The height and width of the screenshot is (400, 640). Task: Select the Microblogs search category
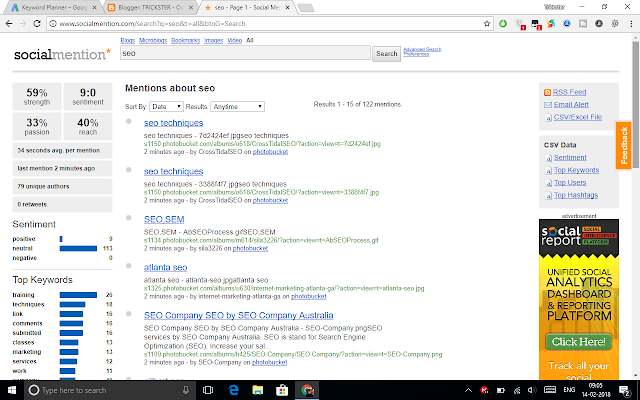pos(153,40)
